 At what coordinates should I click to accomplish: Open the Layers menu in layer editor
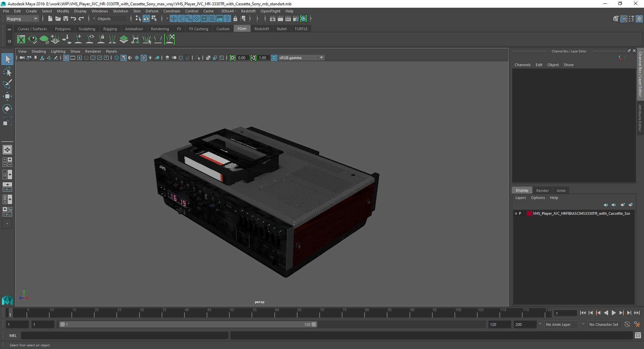click(x=521, y=198)
